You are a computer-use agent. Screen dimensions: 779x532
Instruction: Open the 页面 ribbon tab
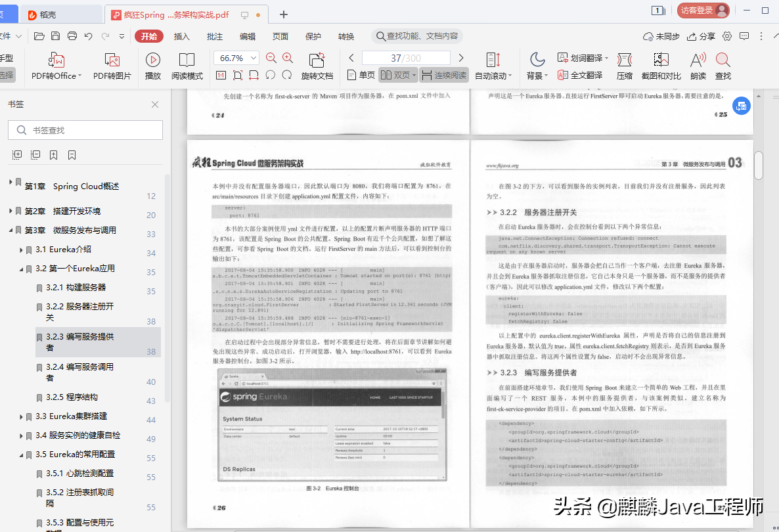(x=280, y=36)
